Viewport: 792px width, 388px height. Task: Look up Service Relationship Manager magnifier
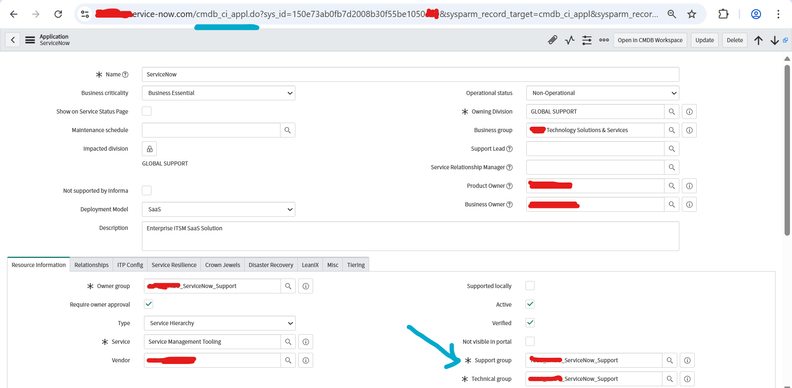[x=672, y=167]
